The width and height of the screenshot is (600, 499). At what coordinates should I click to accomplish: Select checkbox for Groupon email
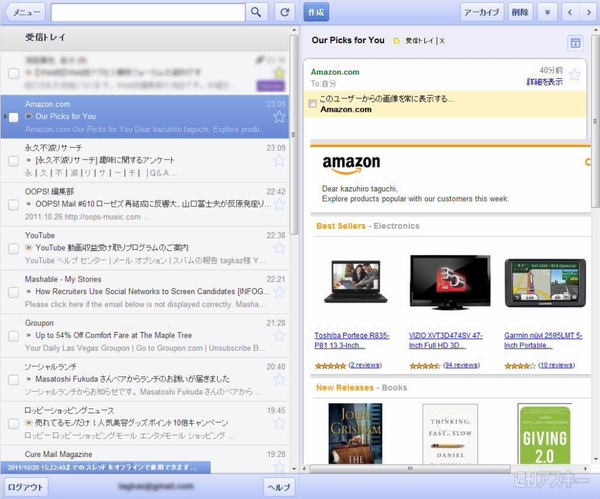[13, 336]
